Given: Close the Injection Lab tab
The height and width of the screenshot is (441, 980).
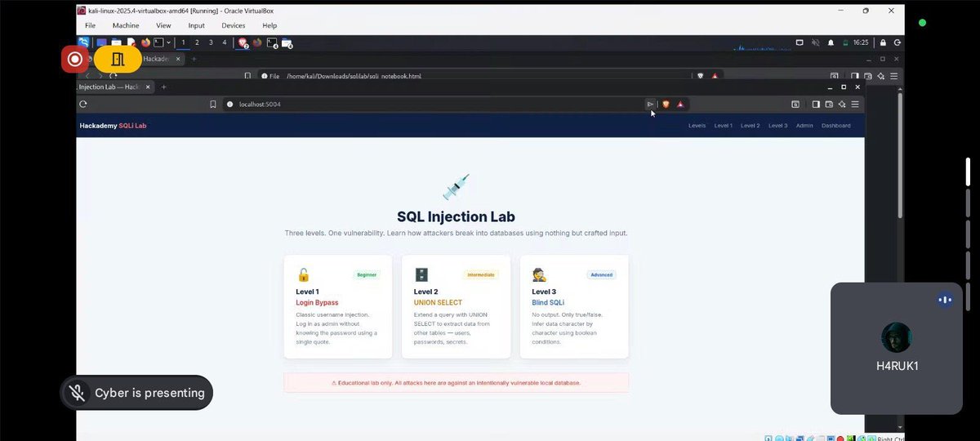Looking at the screenshot, I should (148, 87).
